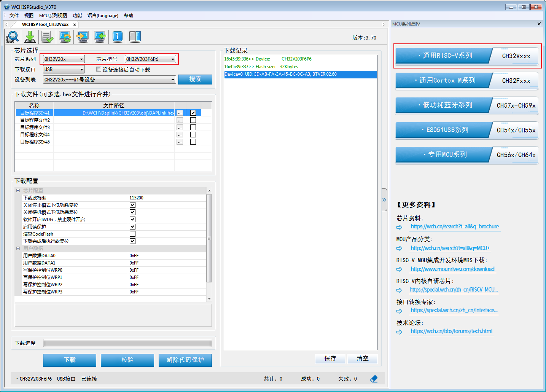Check the box for 目标程序文件2
The width and height of the screenshot is (546, 392).
pyautogui.click(x=193, y=120)
